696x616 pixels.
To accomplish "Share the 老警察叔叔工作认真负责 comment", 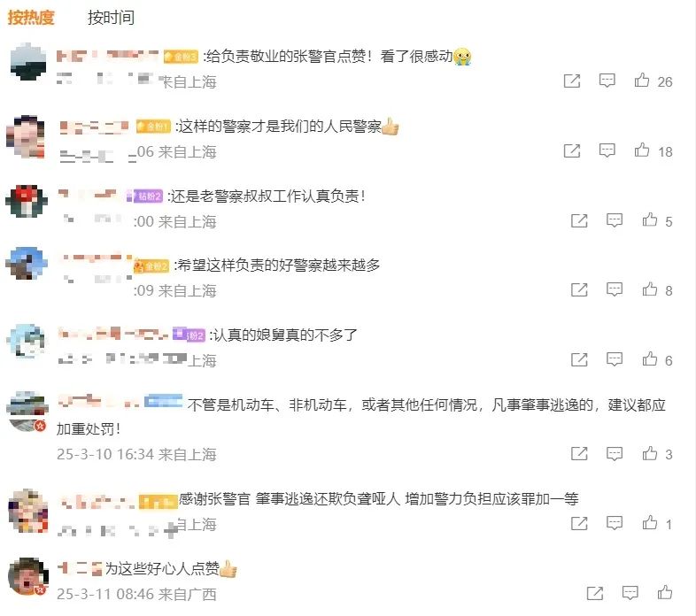I will [579, 220].
